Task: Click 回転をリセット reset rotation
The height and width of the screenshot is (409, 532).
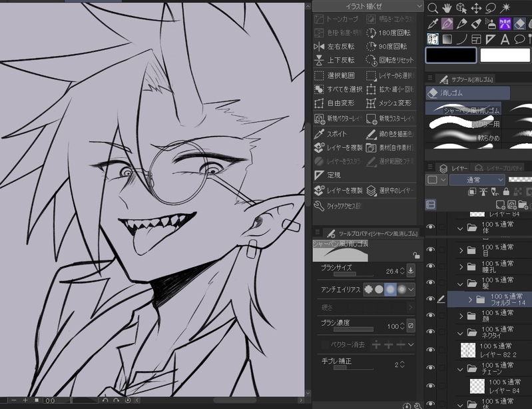Action: [x=390, y=60]
